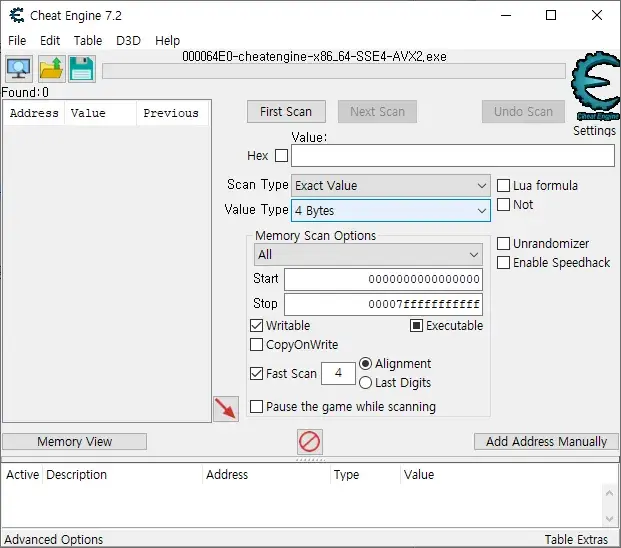Click the red arrow add-to-list icon

pos(226,408)
